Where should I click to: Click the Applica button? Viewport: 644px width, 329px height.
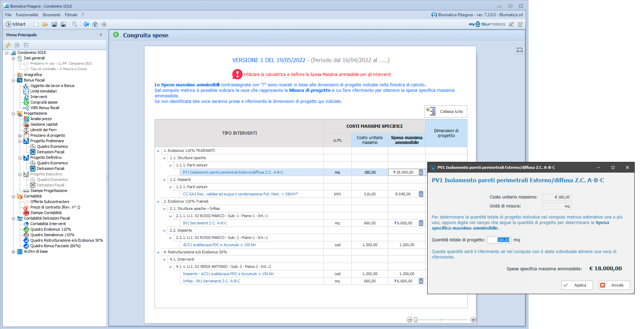[577, 285]
